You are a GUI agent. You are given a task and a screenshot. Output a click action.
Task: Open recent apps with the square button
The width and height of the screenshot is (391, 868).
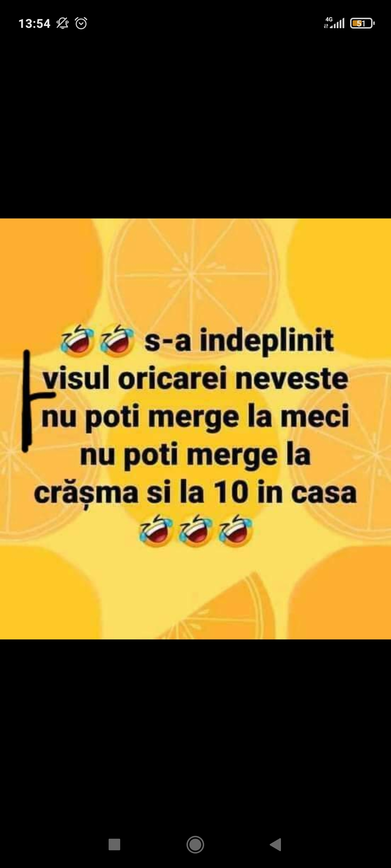[114, 844]
